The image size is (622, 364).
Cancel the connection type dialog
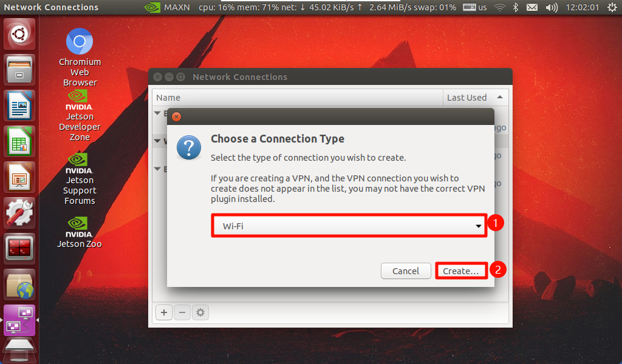pyautogui.click(x=405, y=271)
